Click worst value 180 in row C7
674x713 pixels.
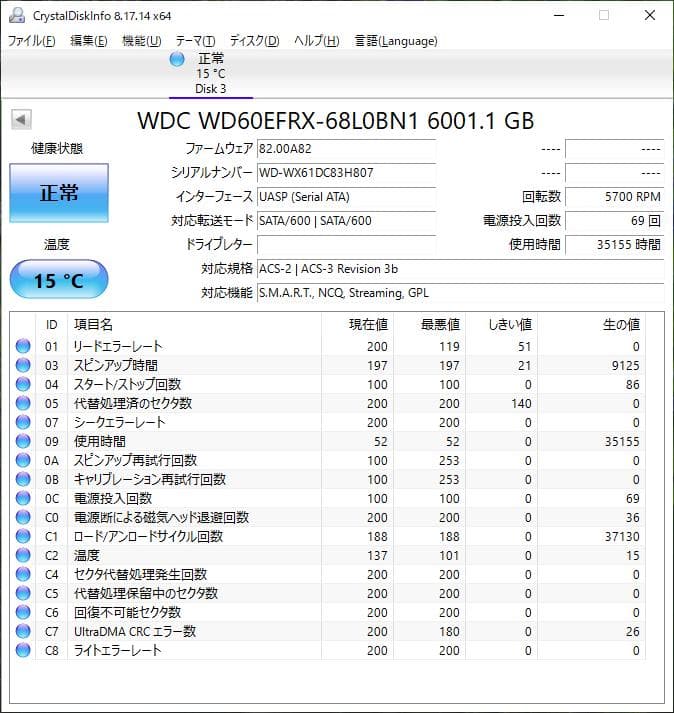pos(449,632)
